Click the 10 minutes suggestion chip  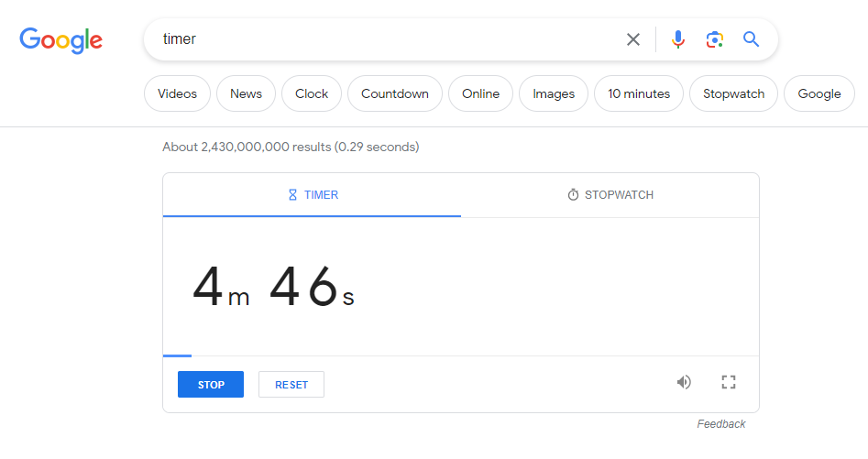click(x=639, y=94)
